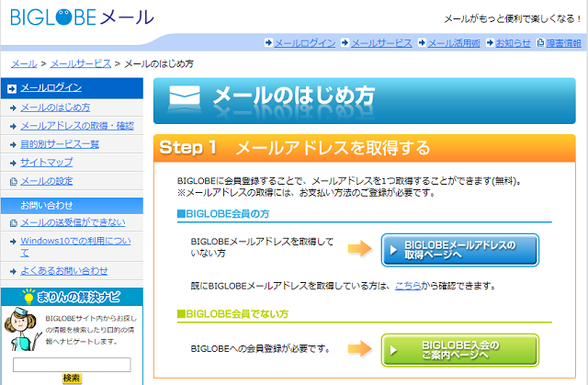Focus the 解決ナビ search text field
Screen dimensions: 588x385
point(72,365)
